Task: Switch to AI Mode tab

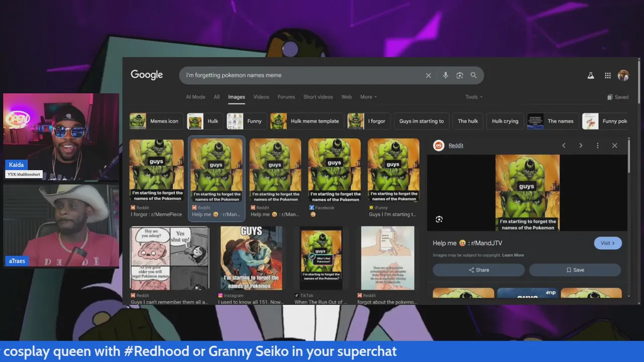Action: click(x=196, y=97)
